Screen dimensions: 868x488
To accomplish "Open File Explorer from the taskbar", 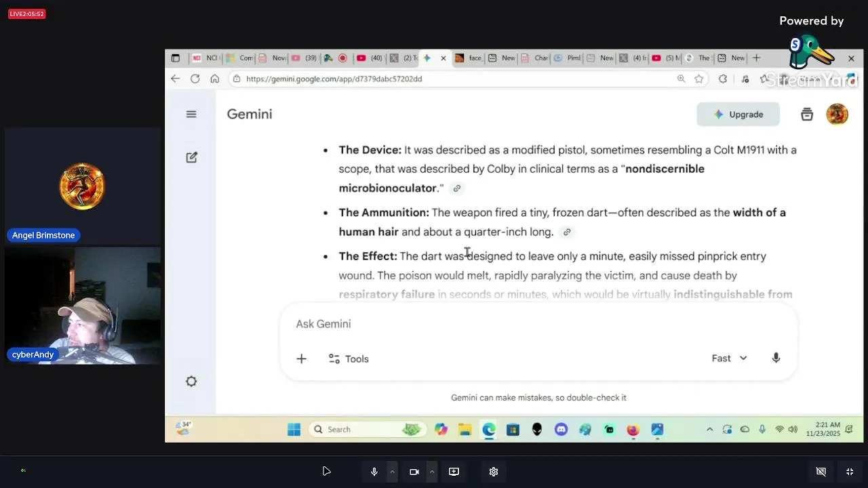I will (x=465, y=430).
